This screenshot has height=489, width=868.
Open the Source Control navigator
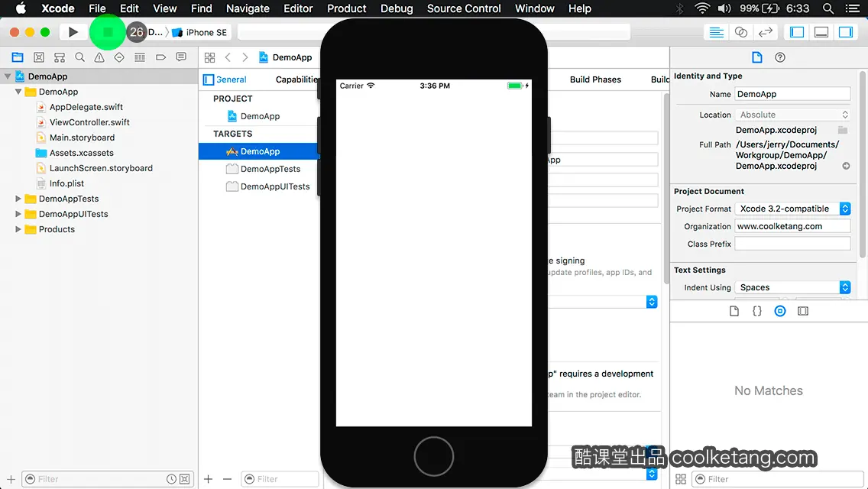pyautogui.click(x=39, y=57)
